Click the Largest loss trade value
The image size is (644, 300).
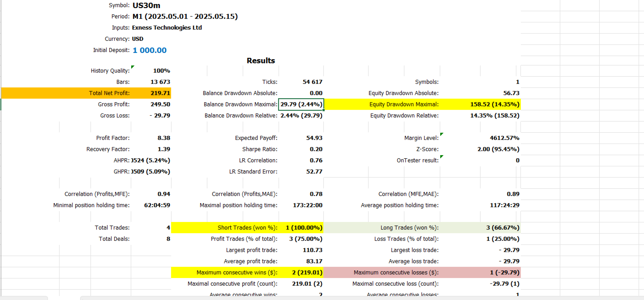coord(509,250)
